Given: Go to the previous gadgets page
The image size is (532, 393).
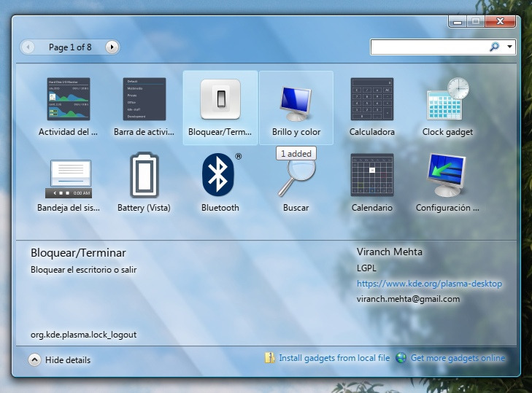Looking at the screenshot, I should click(28, 47).
